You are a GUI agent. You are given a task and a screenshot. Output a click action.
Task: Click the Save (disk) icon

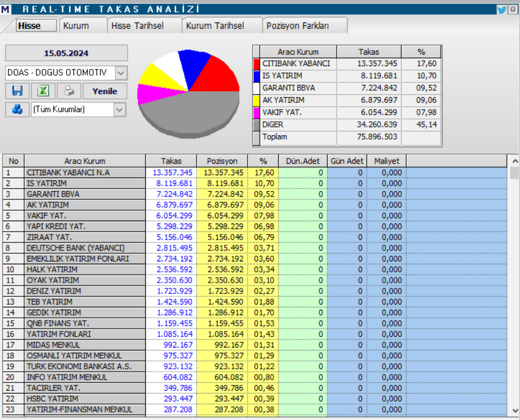click(x=17, y=90)
